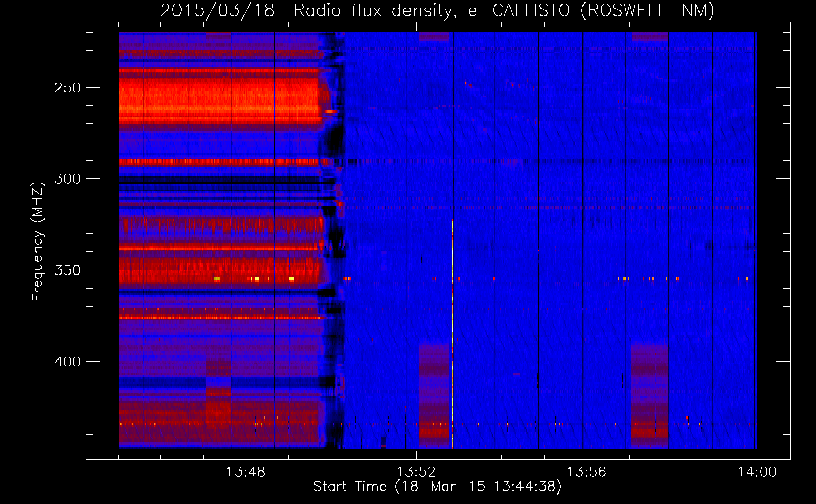Click the bright vertical burst line near 13:53
This screenshot has height=504, width=816.
click(x=453, y=240)
